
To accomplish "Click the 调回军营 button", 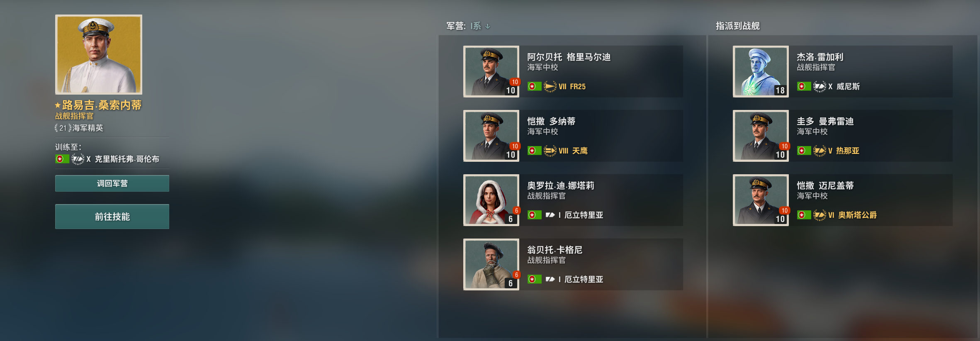I will point(112,183).
